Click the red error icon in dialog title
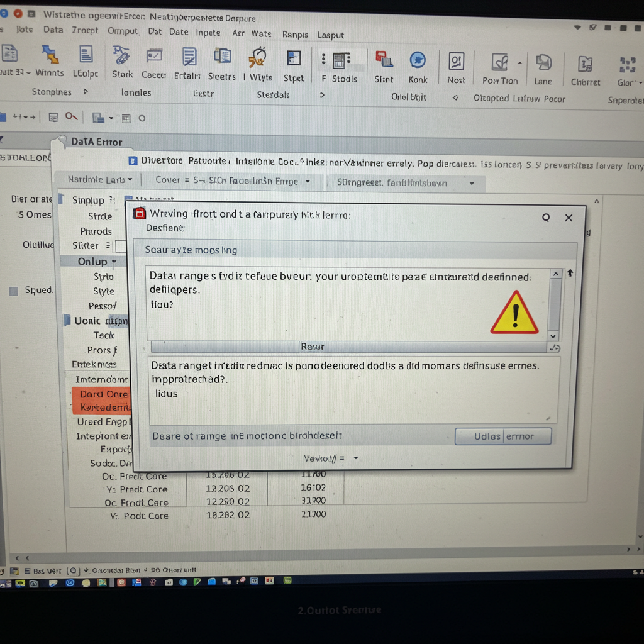The width and height of the screenshot is (644, 644). point(140,213)
